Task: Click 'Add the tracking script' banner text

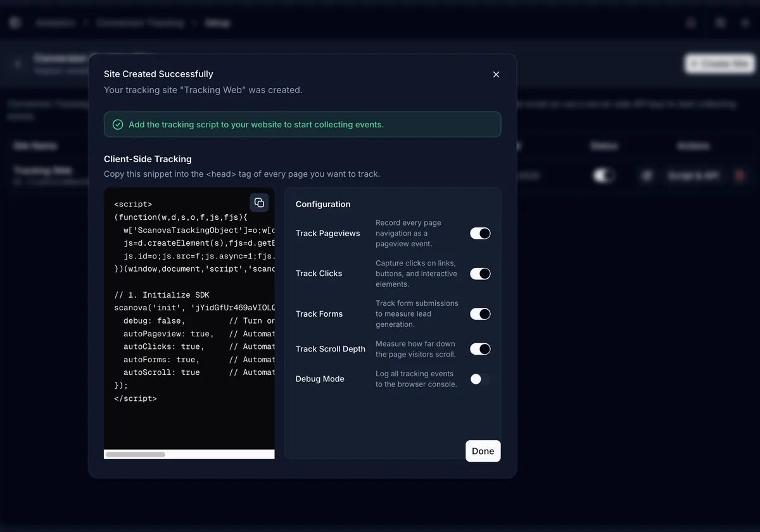Action: click(256, 125)
